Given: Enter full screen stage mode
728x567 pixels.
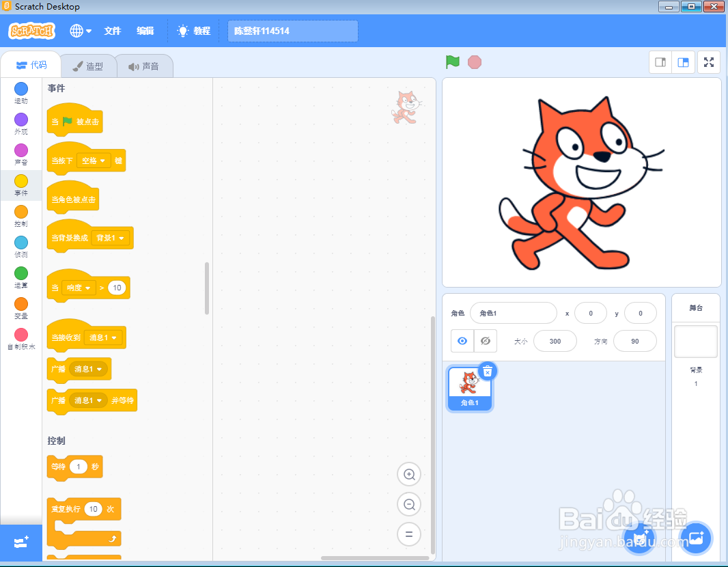Looking at the screenshot, I should pos(709,62).
